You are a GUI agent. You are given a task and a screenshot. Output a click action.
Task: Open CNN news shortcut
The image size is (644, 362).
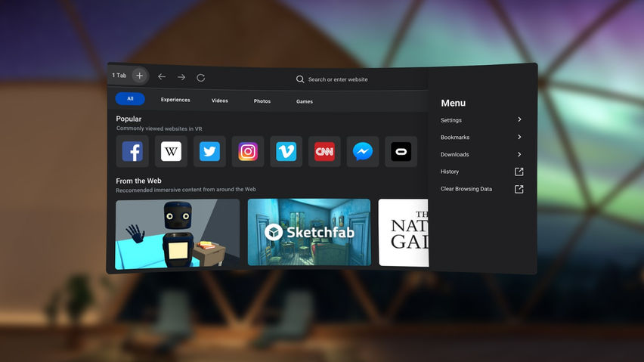324,151
